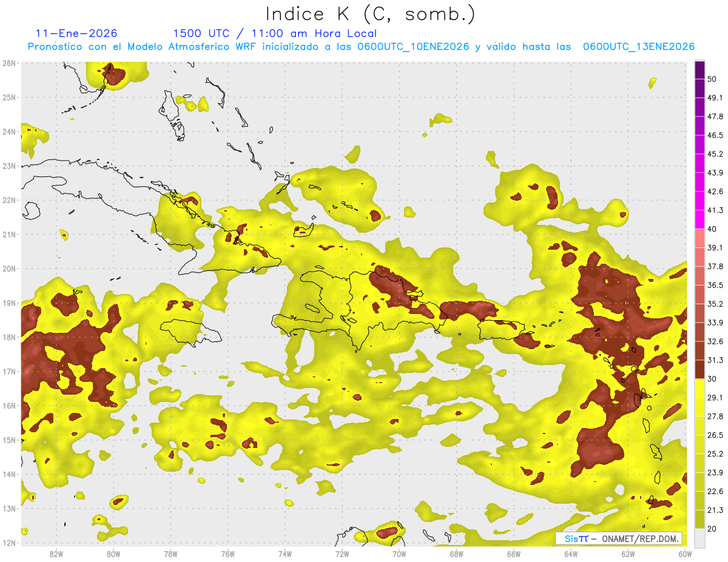Viewport: 728px width, 562px height.
Task: Click the "64W" longitude label
Action: tap(570, 554)
